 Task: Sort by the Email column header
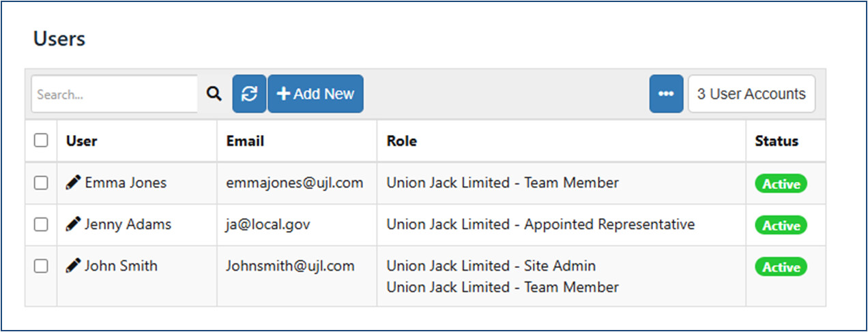(245, 141)
